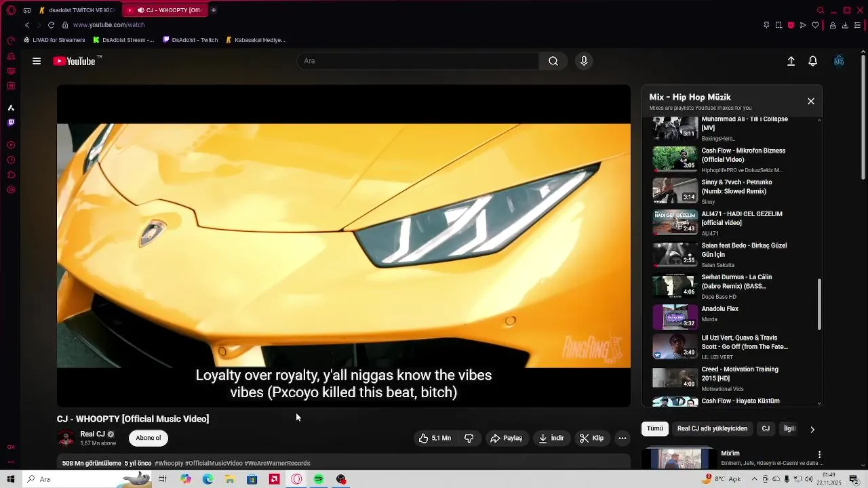
Task: Open Microsoft Edge from the taskbar
Action: click(208, 479)
